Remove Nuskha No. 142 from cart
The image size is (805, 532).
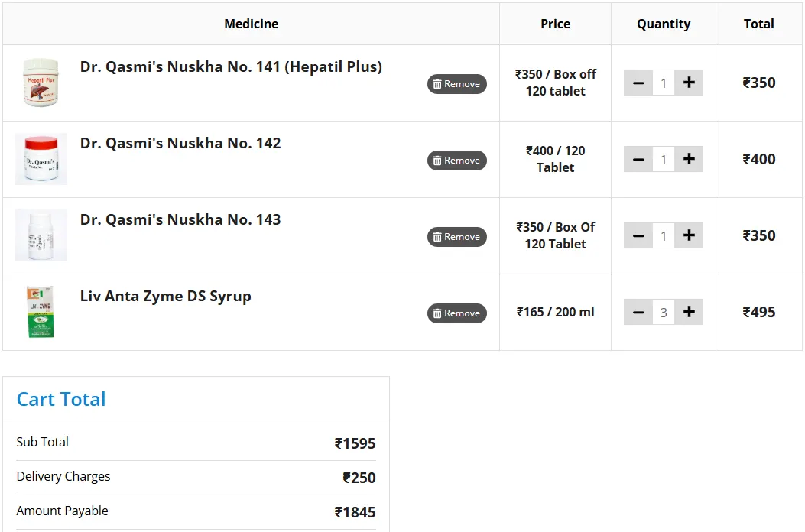click(456, 161)
